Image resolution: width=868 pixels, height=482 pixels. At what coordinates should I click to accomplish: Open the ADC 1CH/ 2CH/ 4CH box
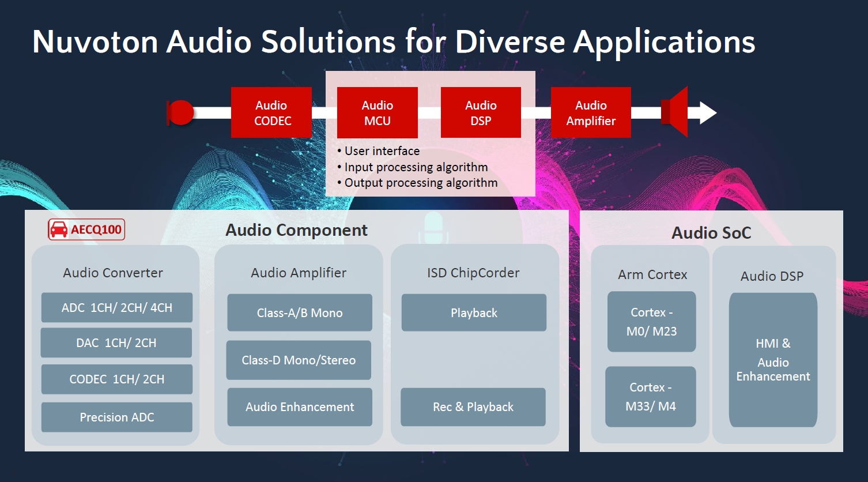click(x=117, y=307)
